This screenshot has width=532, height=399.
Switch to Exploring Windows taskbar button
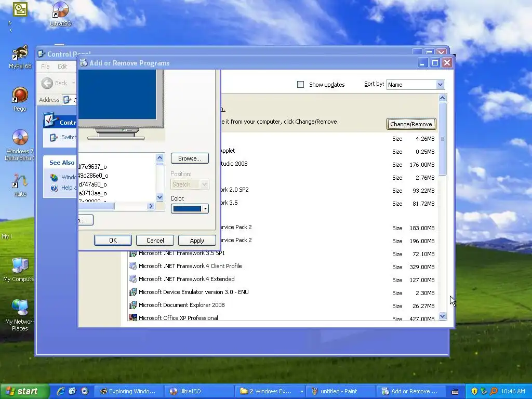[128, 391]
